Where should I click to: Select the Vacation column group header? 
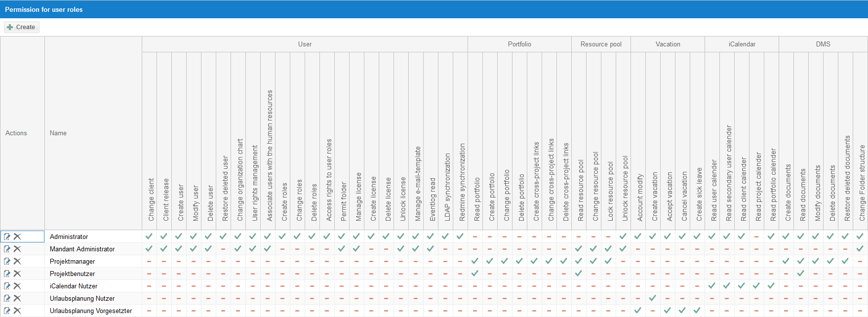pos(668,44)
